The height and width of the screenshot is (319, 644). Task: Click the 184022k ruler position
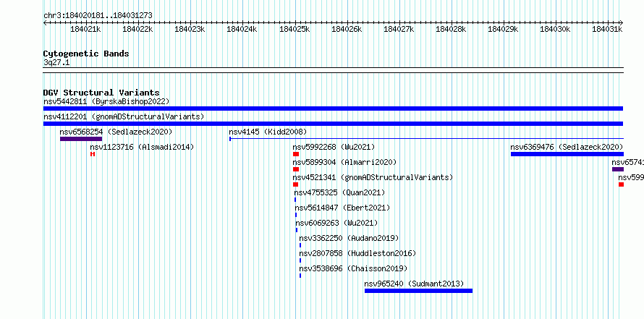pyautogui.click(x=137, y=29)
